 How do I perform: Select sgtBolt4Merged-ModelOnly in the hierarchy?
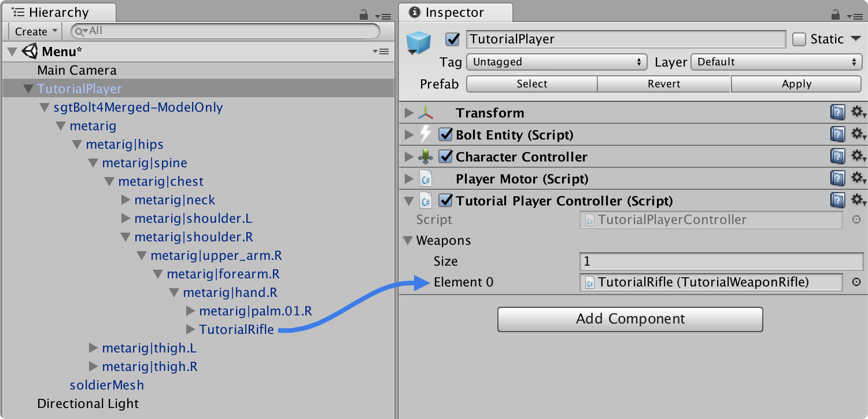click(138, 108)
